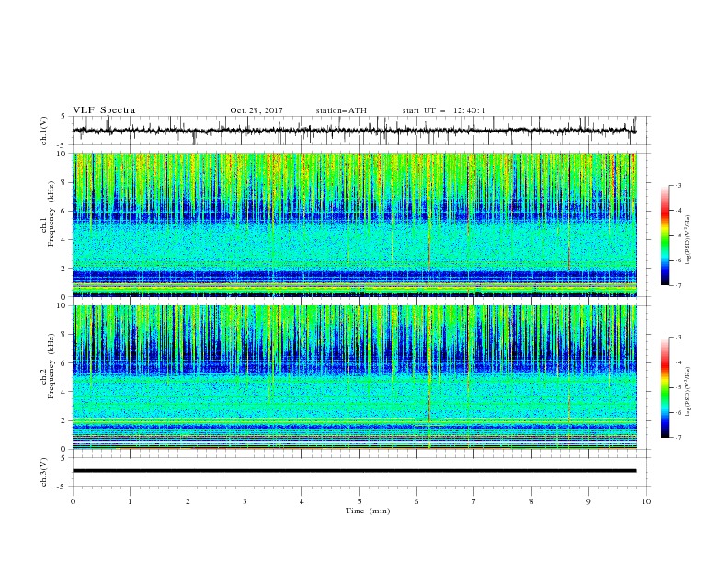The image size is (728, 563).
Task: Click the flat black ch.3 voltage trace
Action: click(354, 471)
